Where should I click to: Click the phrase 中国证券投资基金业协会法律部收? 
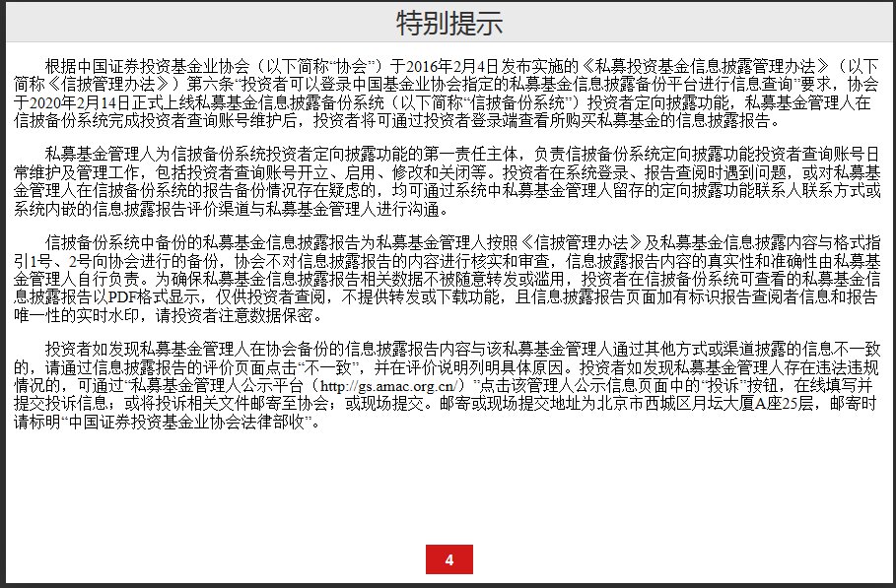click(187, 423)
